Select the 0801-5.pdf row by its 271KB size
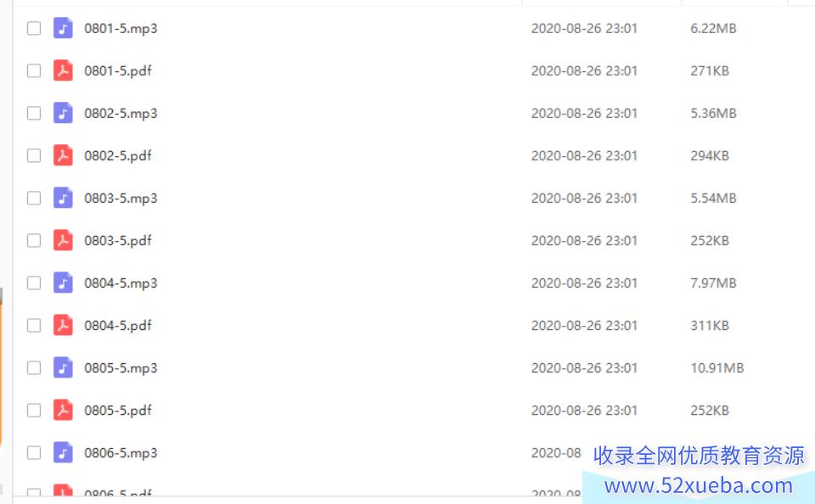This screenshot has height=504, width=815. [x=710, y=70]
